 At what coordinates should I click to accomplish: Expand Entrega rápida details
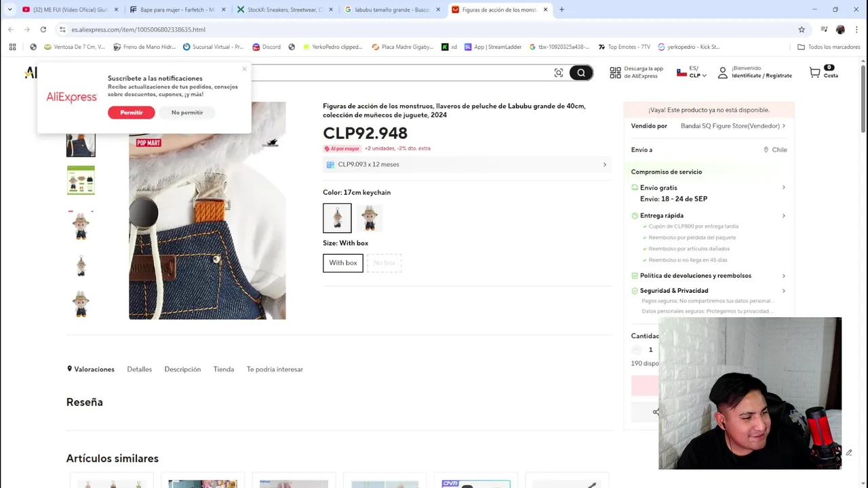click(x=709, y=216)
